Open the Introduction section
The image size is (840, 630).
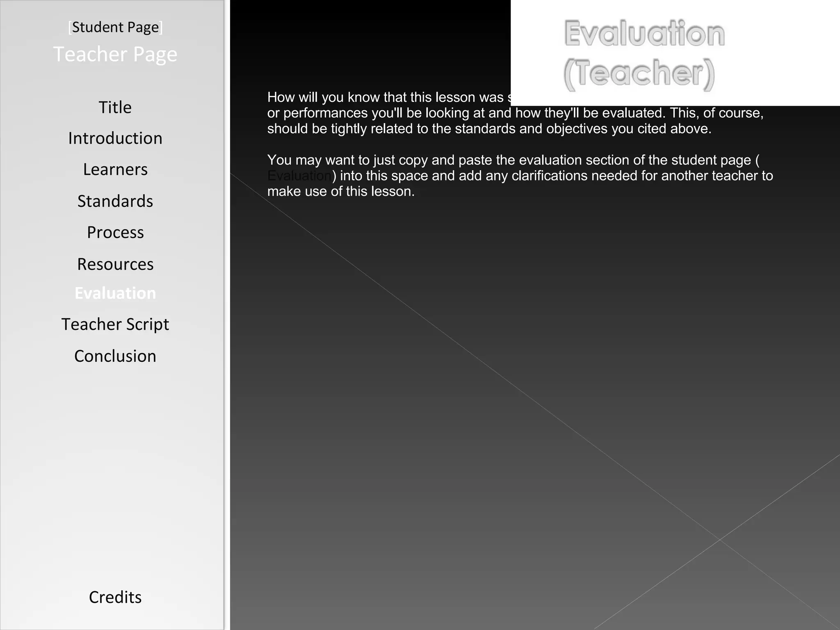pyautogui.click(x=115, y=138)
